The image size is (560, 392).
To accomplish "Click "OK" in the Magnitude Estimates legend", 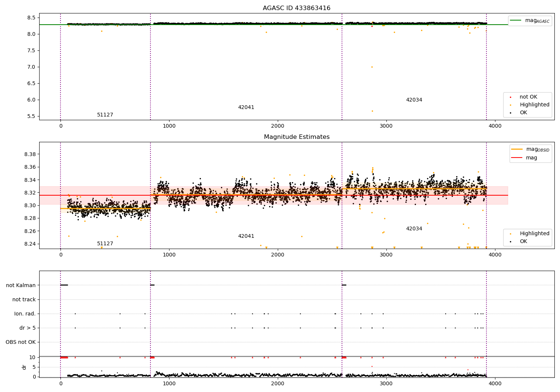I will point(523,242).
